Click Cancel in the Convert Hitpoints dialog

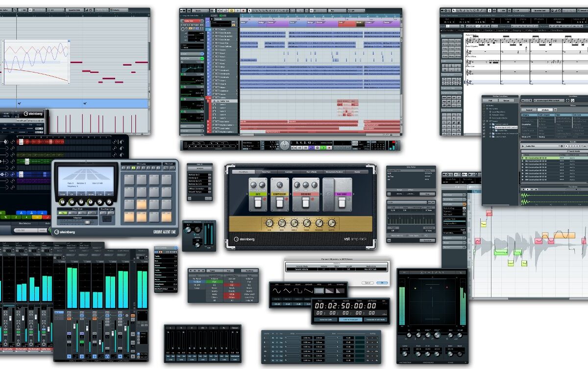[367, 283]
